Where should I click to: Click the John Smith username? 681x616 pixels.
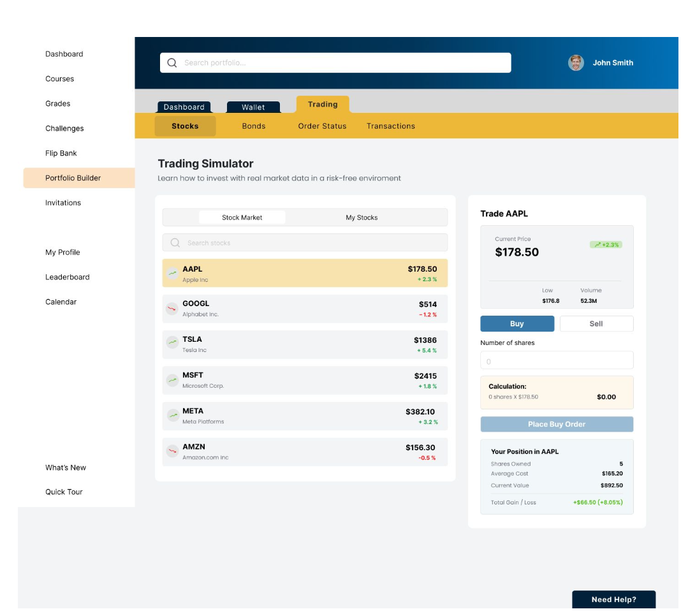[613, 63]
